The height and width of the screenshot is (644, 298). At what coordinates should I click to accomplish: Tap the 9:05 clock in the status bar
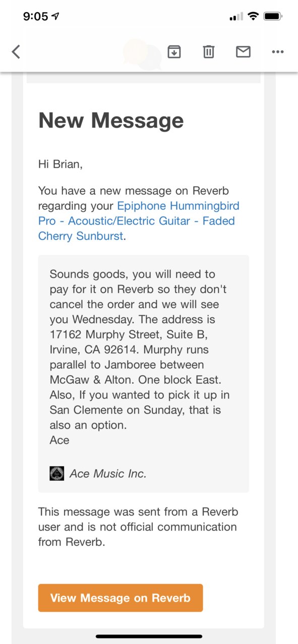coord(35,16)
